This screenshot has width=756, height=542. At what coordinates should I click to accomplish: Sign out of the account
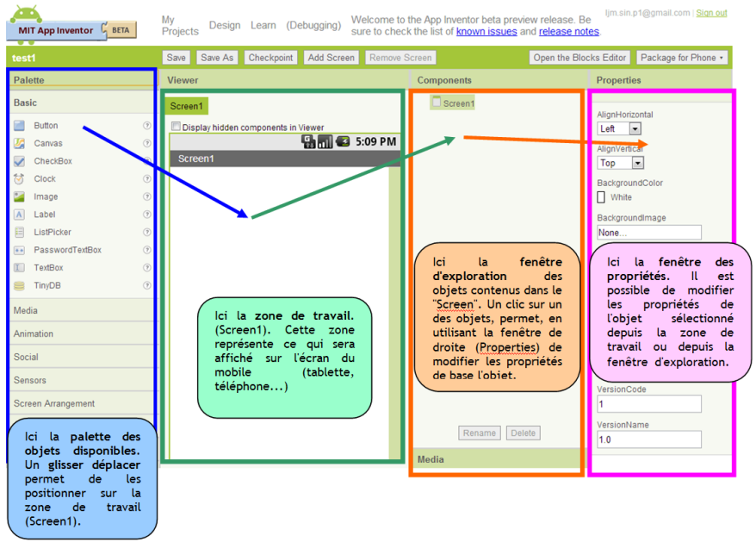coord(711,13)
